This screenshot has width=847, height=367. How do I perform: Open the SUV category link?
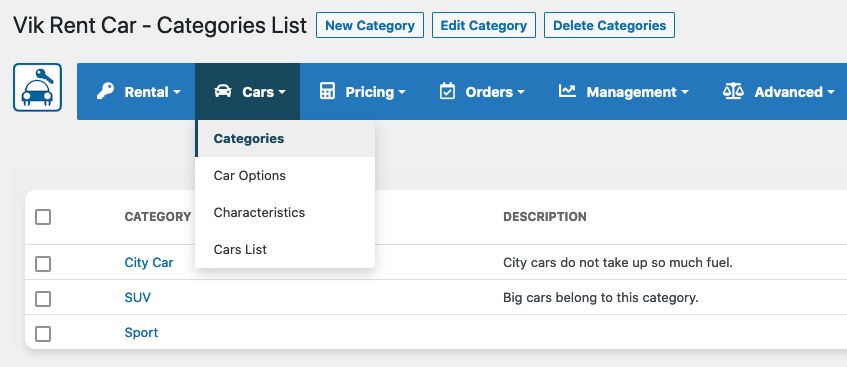(138, 297)
